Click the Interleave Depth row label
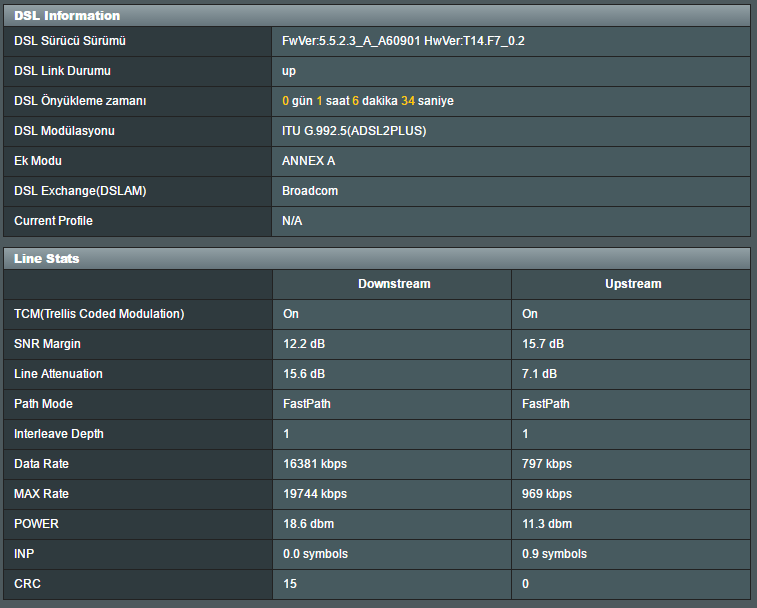 [59, 434]
